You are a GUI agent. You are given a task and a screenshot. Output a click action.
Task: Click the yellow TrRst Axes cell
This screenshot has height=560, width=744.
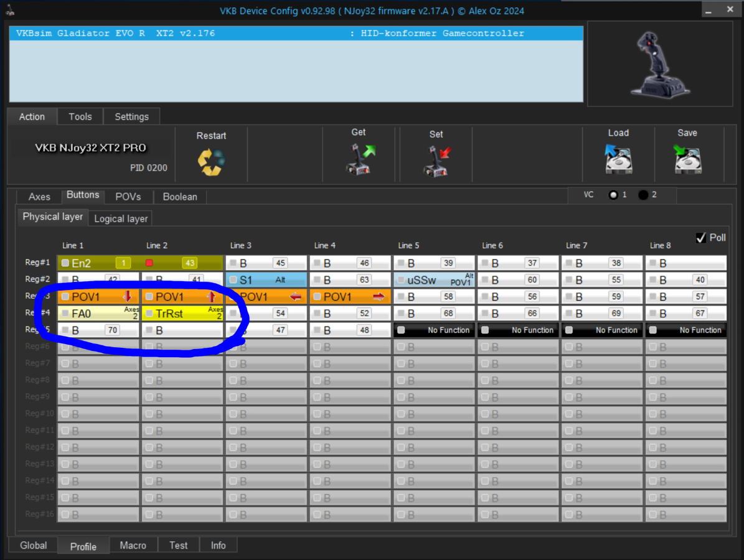[182, 314]
